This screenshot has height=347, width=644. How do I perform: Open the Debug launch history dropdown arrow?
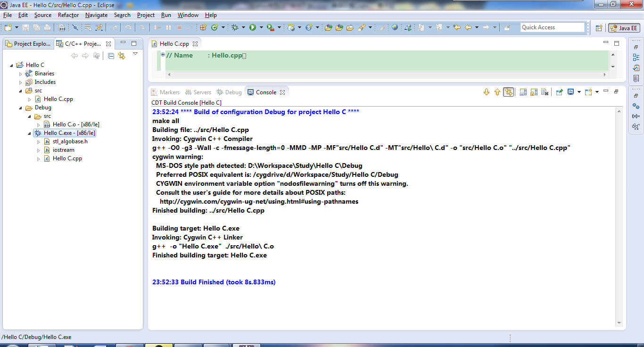point(243,28)
